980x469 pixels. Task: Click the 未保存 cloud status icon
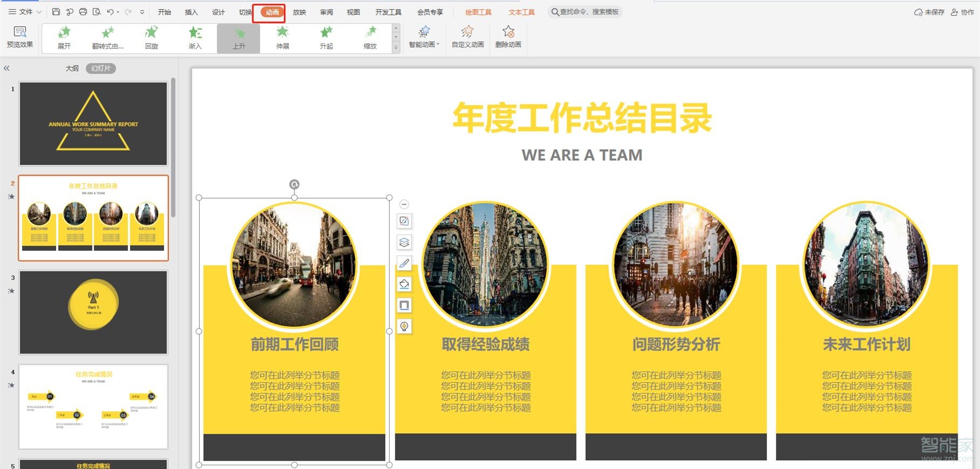coord(929,12)
